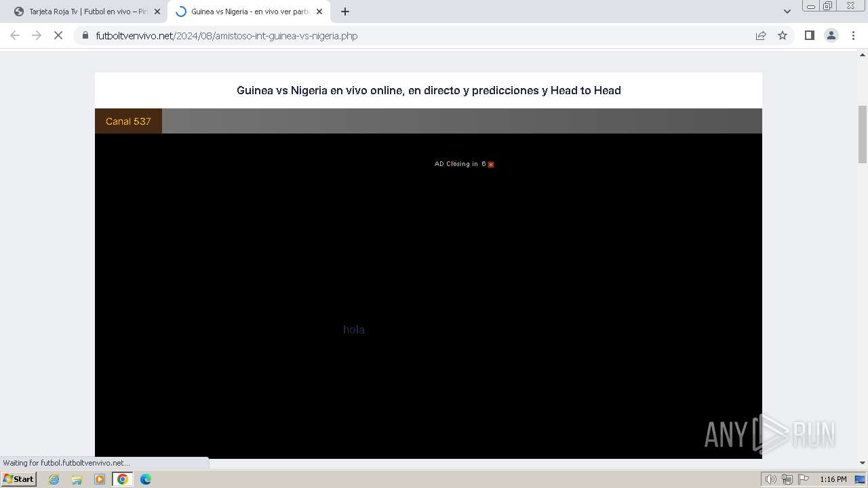The width and height of the screenshot is (868, 488).
Task: Stop loading the page
Action: (58, 35)
